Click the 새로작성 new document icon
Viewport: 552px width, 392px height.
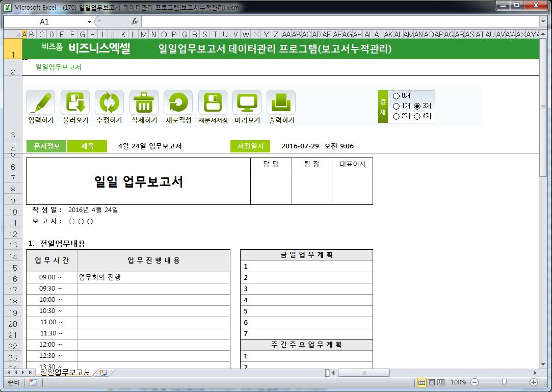pos(178,102)
